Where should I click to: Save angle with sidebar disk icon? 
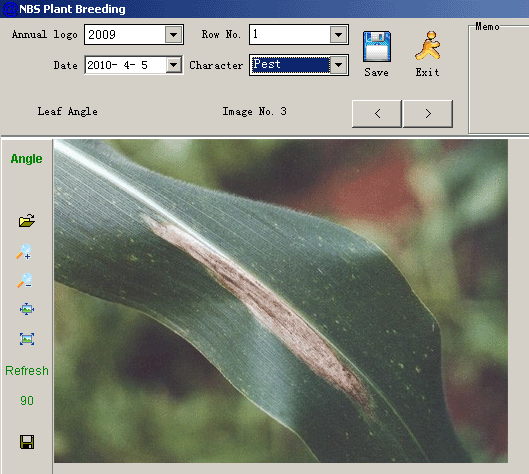(27, 442)
